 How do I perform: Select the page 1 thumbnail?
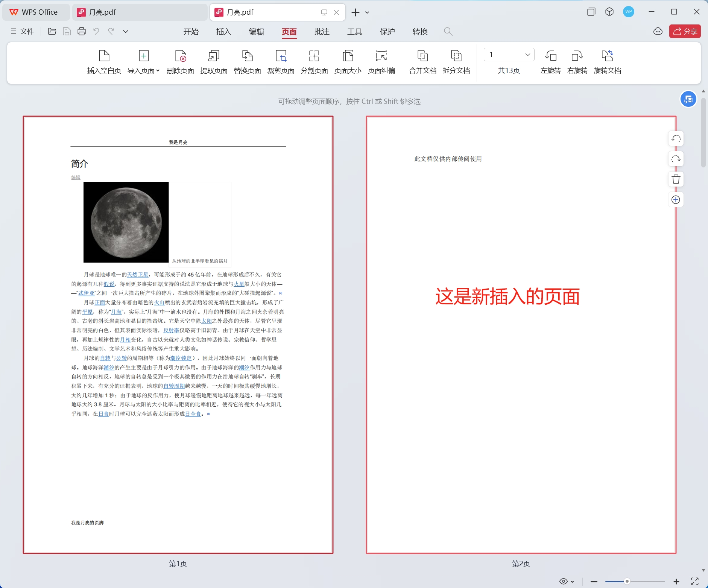[x=178, y=335]
